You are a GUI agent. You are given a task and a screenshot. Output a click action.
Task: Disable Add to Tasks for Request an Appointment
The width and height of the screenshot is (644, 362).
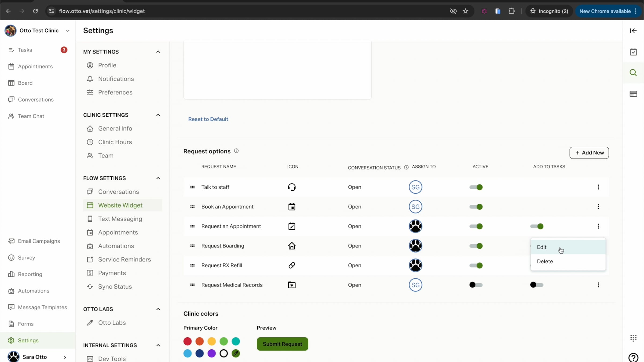[x=537, y=226]
